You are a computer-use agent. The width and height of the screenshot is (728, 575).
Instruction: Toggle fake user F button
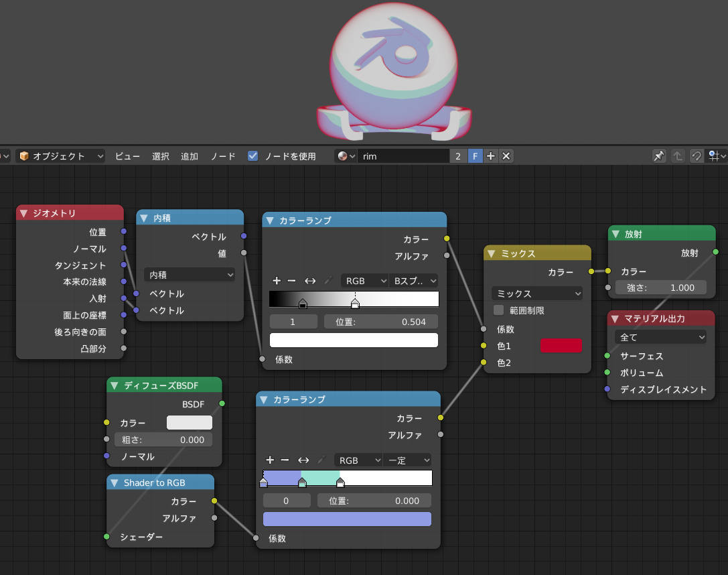[x=475, y=156]
